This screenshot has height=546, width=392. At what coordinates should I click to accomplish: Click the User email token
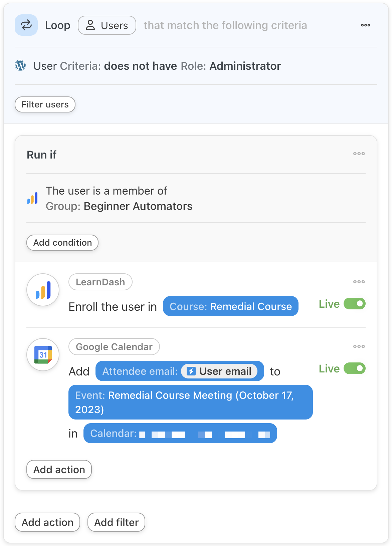[x=219, y=371]
